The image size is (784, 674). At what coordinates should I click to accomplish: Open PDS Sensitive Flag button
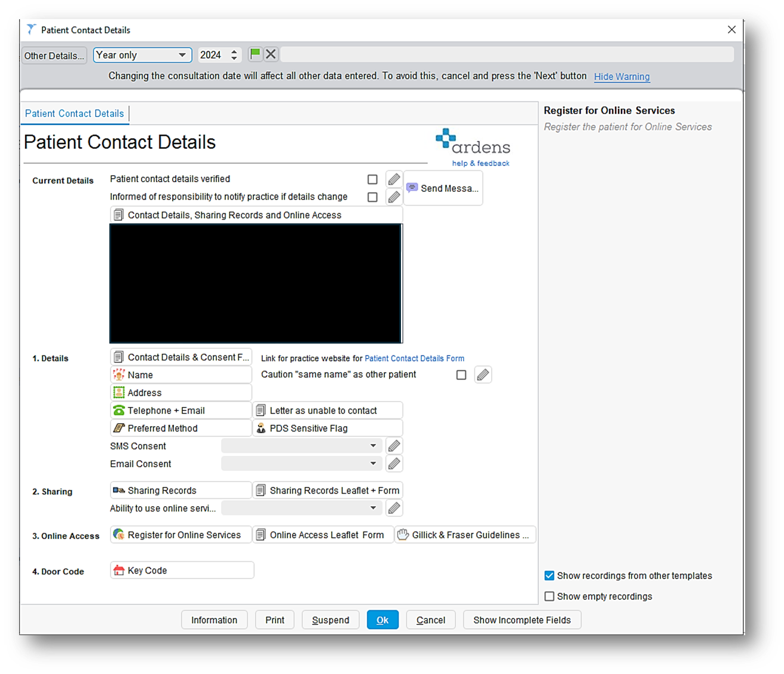(x=327, y=428)
